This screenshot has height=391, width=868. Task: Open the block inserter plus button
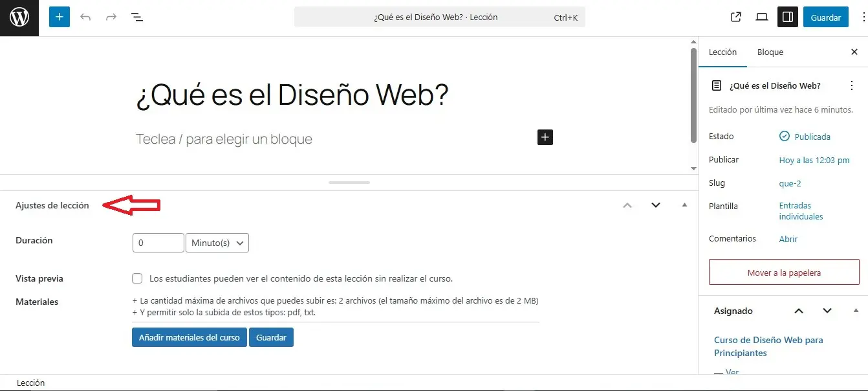click(59, 17)
